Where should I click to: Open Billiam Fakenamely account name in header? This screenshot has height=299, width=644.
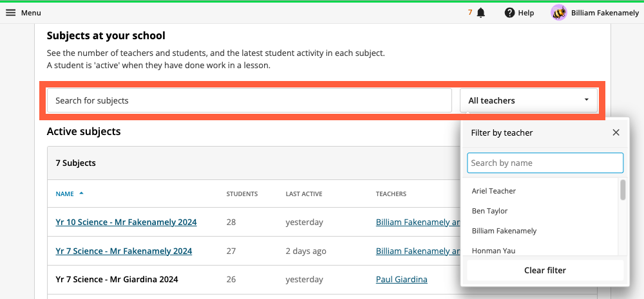[605, 13]
